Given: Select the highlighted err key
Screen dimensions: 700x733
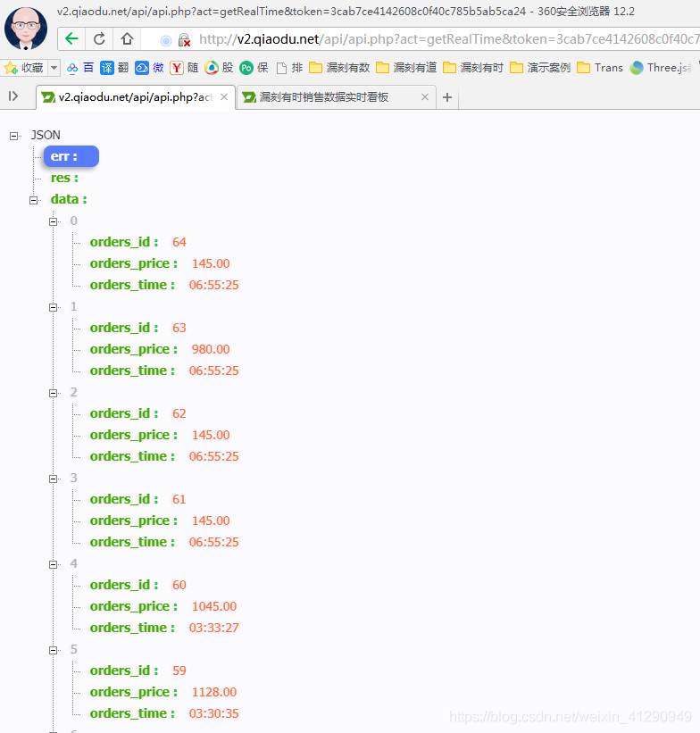Looking at the screenshot, I should tap(71, 156).
